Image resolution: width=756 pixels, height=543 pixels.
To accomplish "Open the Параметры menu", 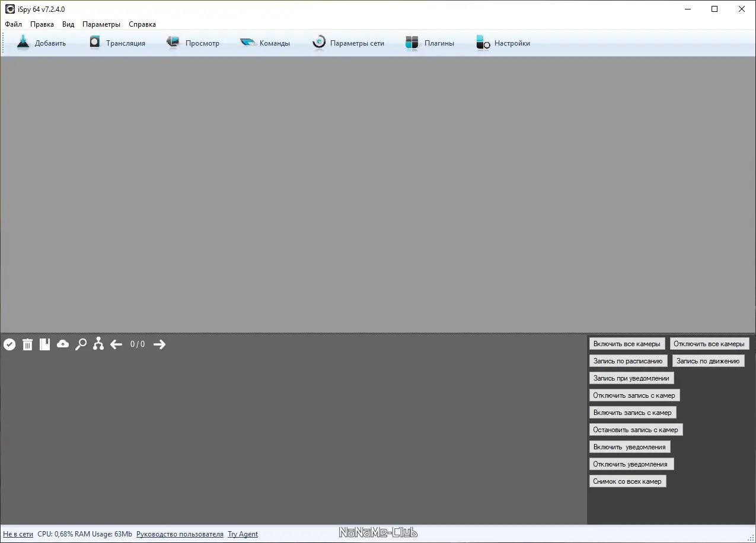I will (x=101, y=24).
